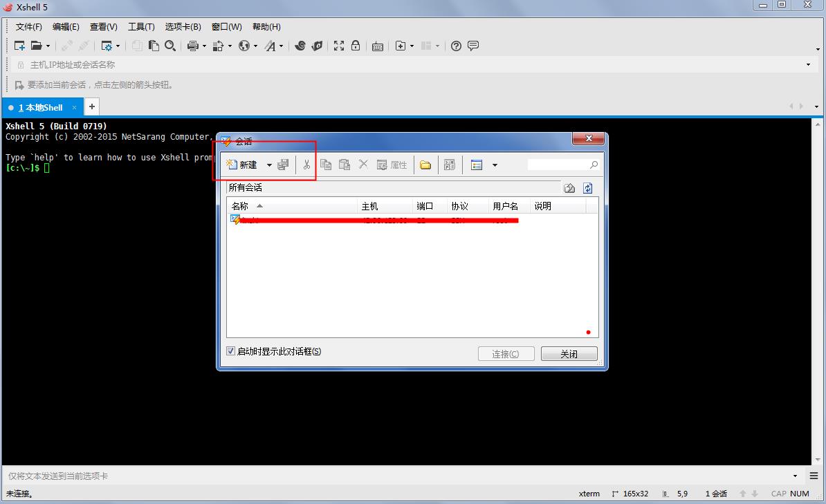Click the full screen toolbar icon
This screenshot has height=504, width=826.
pos(339,46)
